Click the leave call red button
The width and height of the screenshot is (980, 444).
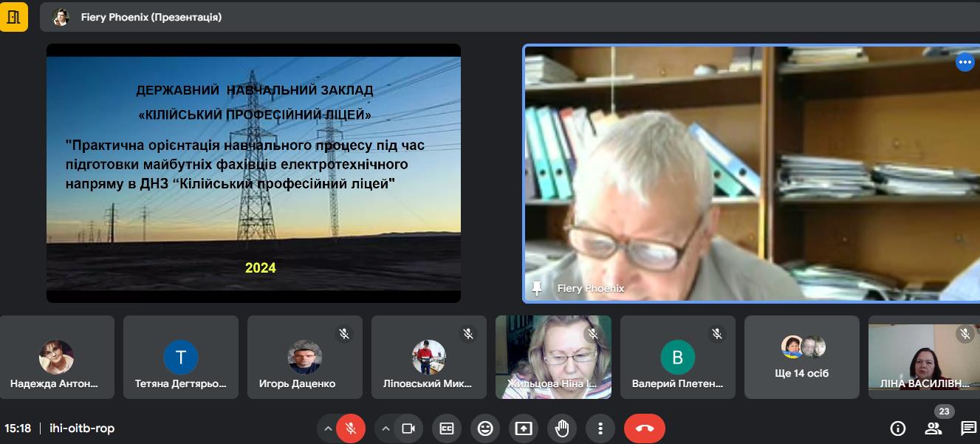pos(644,428)
